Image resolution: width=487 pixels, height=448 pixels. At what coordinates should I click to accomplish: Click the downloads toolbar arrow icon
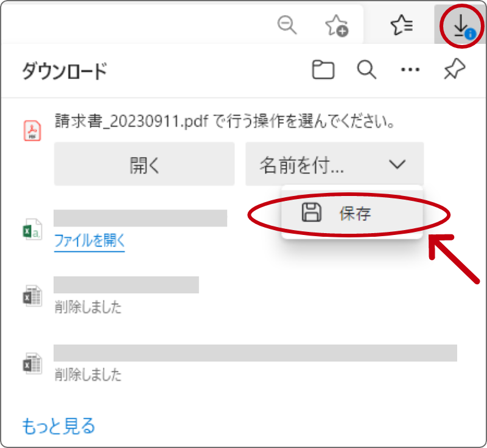pos(463,26)
